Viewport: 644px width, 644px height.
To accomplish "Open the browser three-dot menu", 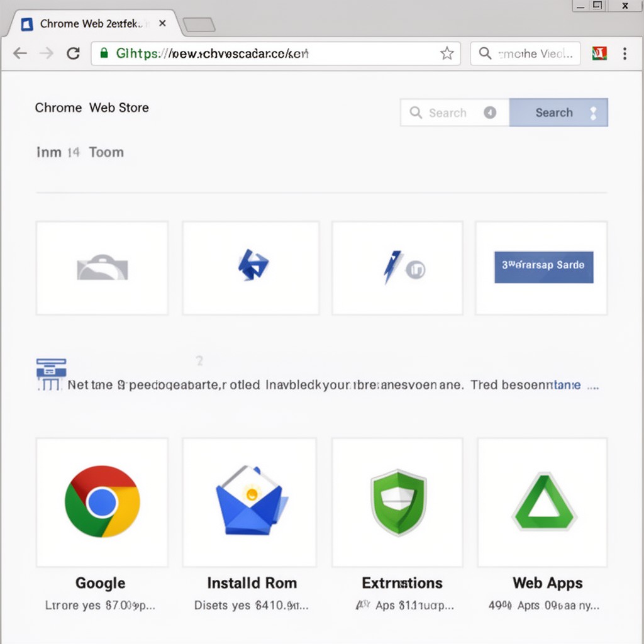I will [x=625, y=53].
